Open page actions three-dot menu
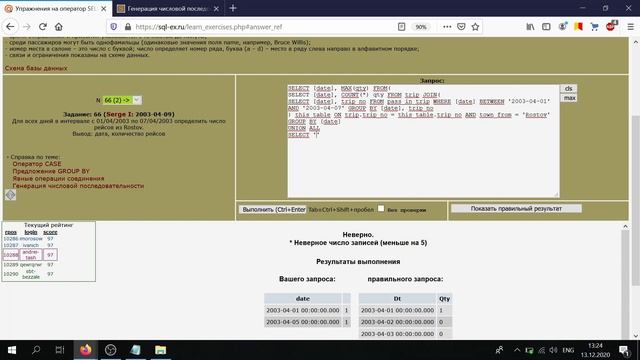The image size is (640, 360). 447,27
